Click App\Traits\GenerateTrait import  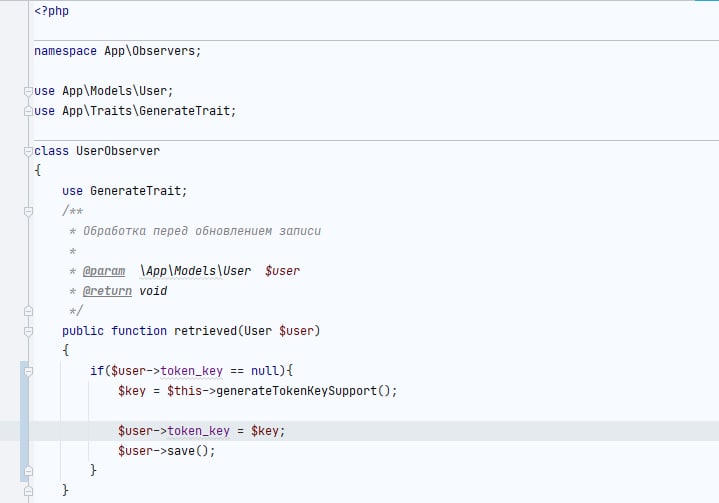pos(146,111)
